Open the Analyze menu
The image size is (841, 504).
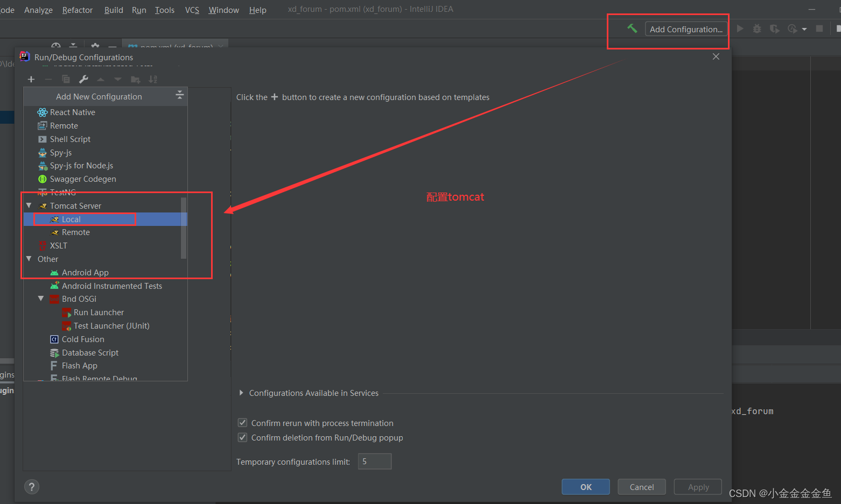click(x=38, y=10)
